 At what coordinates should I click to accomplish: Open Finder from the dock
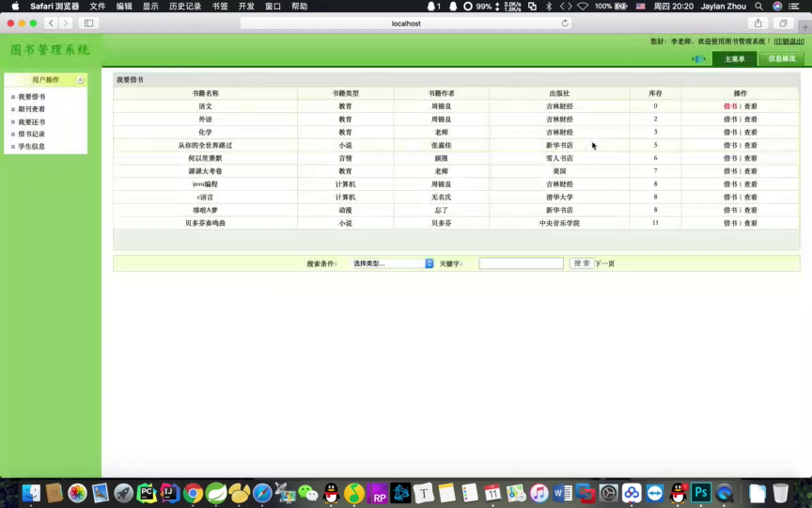(31, 493)
